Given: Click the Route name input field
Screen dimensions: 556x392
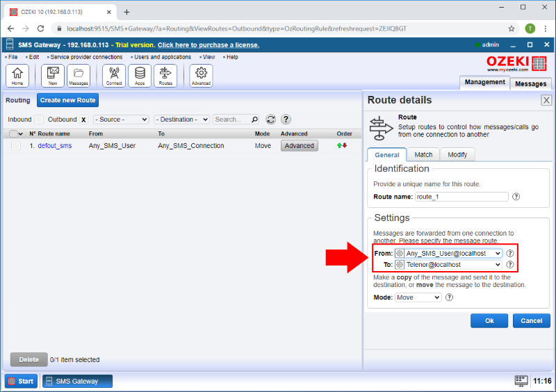Looking at the screenshot, I should coord(461,197).
